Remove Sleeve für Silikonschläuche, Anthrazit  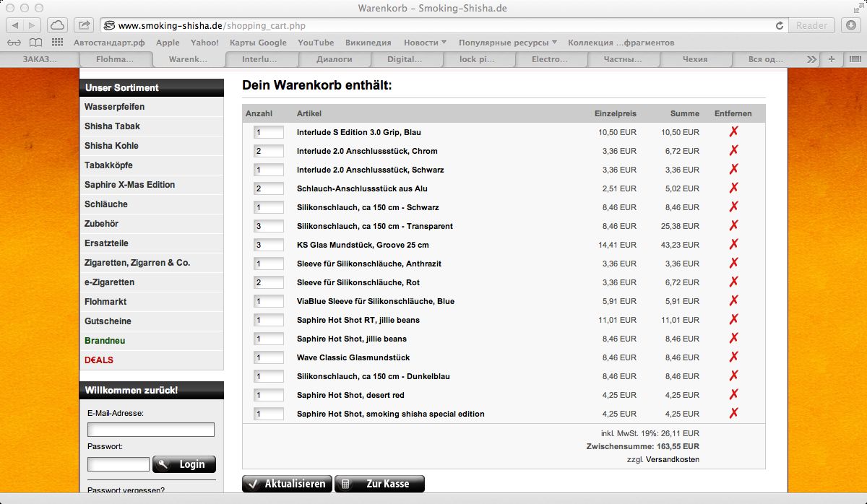[733, 263]
